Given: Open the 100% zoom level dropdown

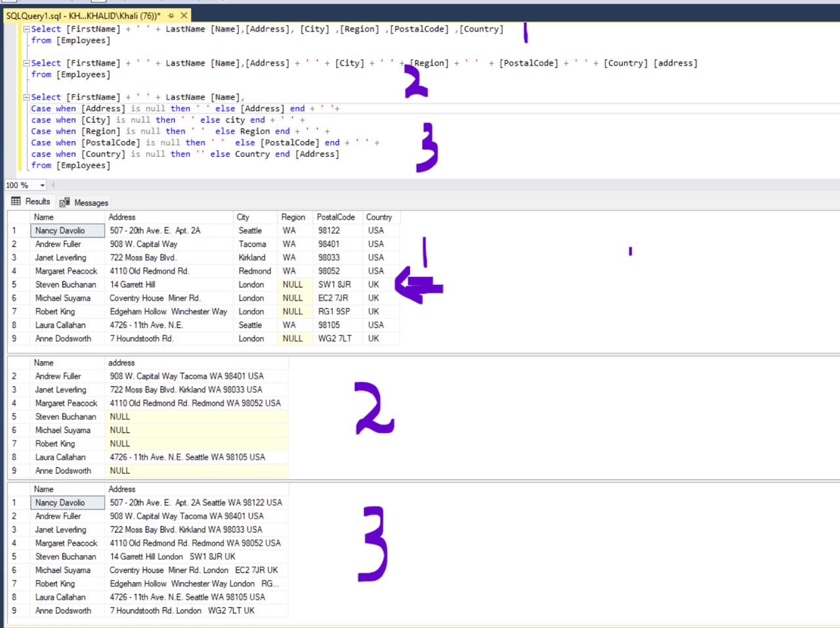Looking at the screenshot, I should click(x=41, y=185).
